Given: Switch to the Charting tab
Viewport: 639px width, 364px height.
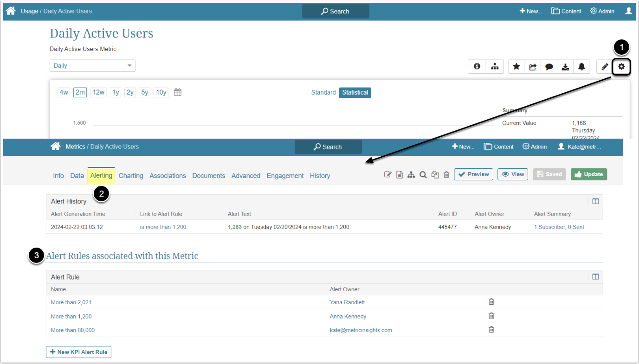Looking at the screenshot, I should coord(131,176).
